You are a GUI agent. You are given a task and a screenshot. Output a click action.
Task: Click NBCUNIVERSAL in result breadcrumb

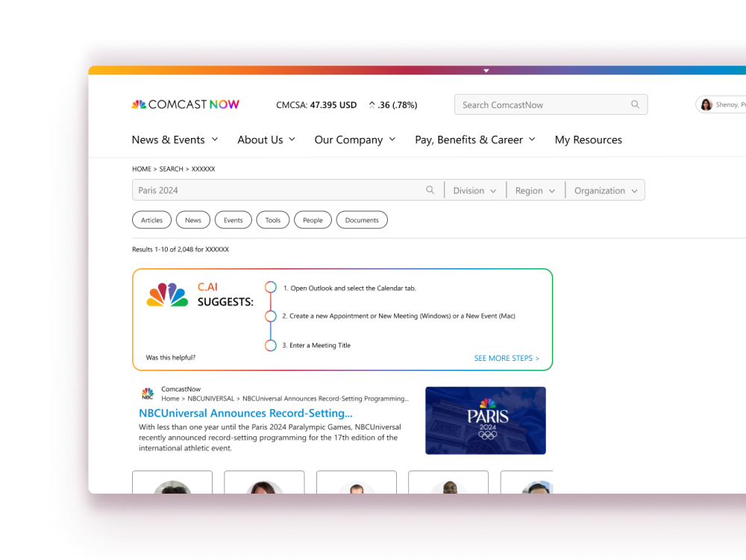tap(211, 398)
